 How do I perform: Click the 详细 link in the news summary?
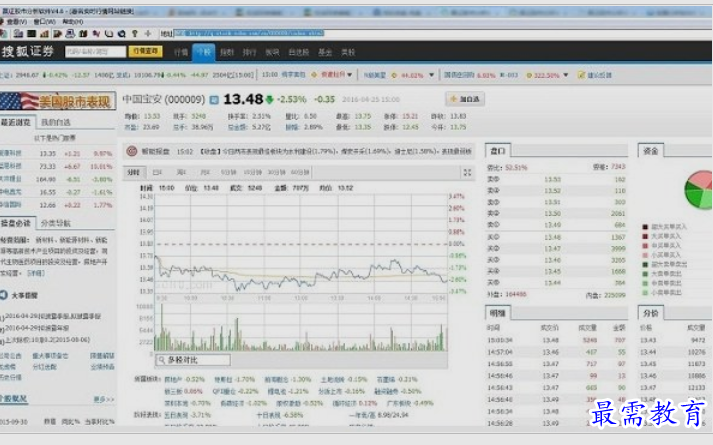pos(35,273)
